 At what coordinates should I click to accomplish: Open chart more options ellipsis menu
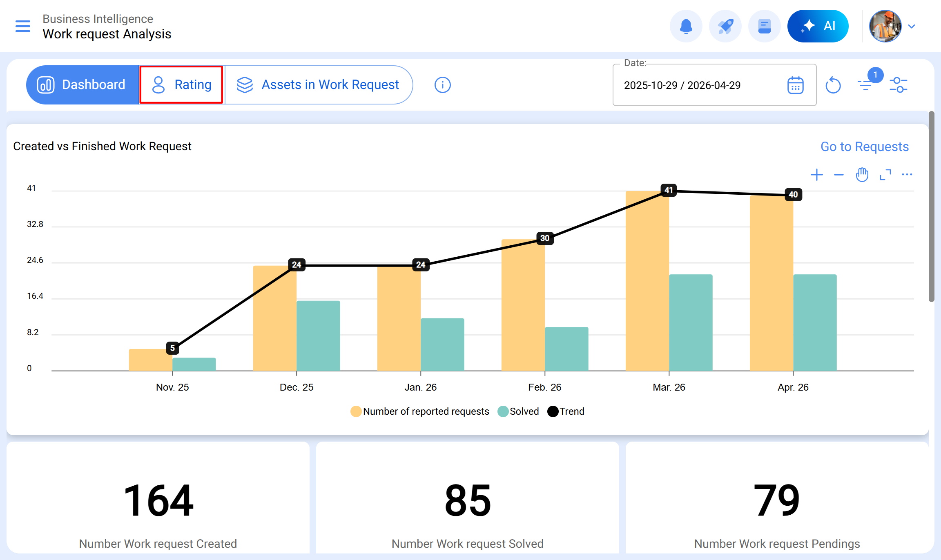[907, 175]
